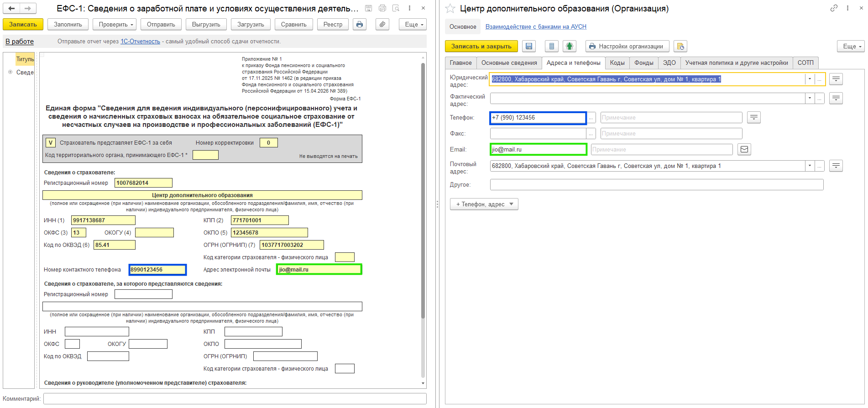Screen dimensions: 868x408
Task: Click the paperclip attachments button
Action: pyautogui.click(x=382, y=25)
